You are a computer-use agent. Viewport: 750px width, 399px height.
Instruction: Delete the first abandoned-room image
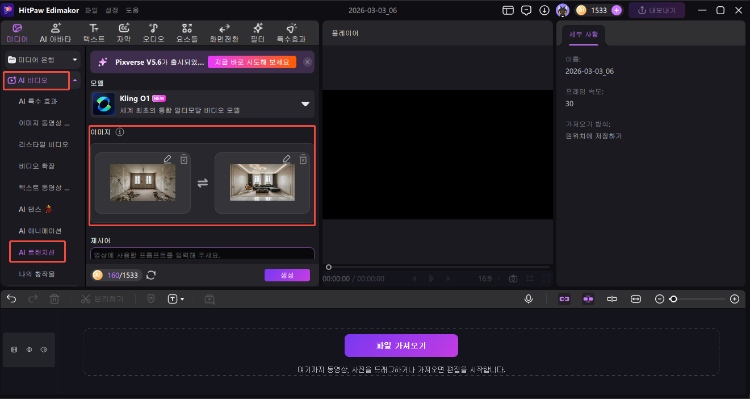pos(184,159)
